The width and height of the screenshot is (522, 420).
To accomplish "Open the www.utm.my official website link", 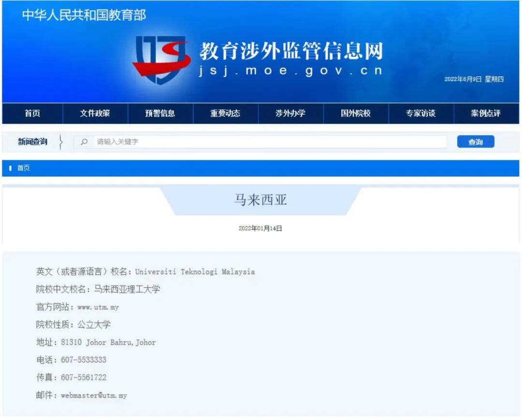I will [98, 307].
